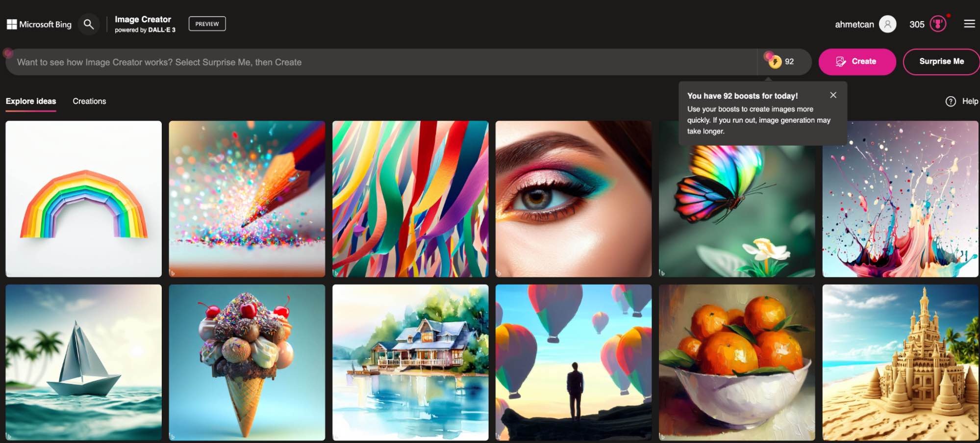Open the rewards trophy icon
This screenshot has height=443, width=980.
[x=938, y=24]
